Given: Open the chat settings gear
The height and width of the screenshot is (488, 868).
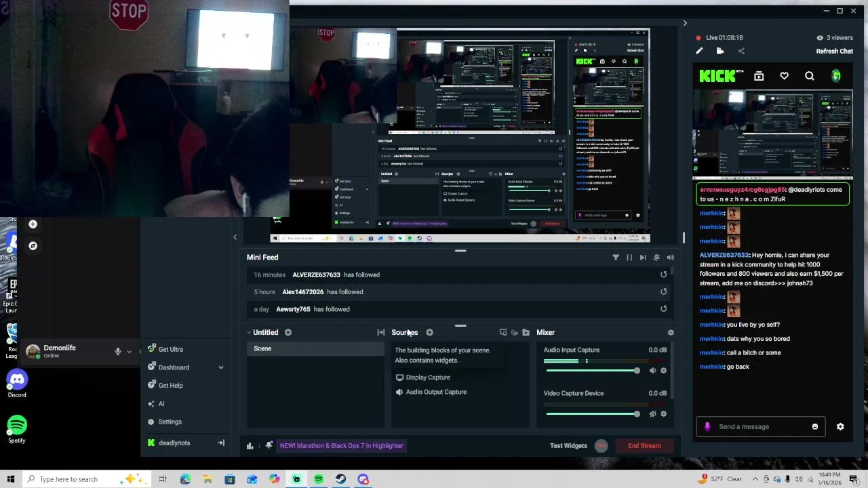Looking at the screenshot, I should tap(840, 426).
